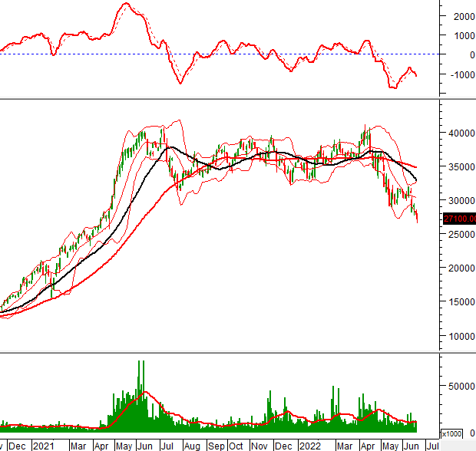Select the 20000 price axis label
This screenshot has height=451, width=476.
[x=461, y=268]
